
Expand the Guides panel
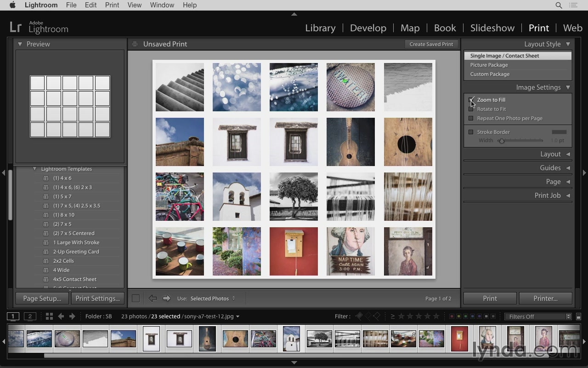[568, 168]
